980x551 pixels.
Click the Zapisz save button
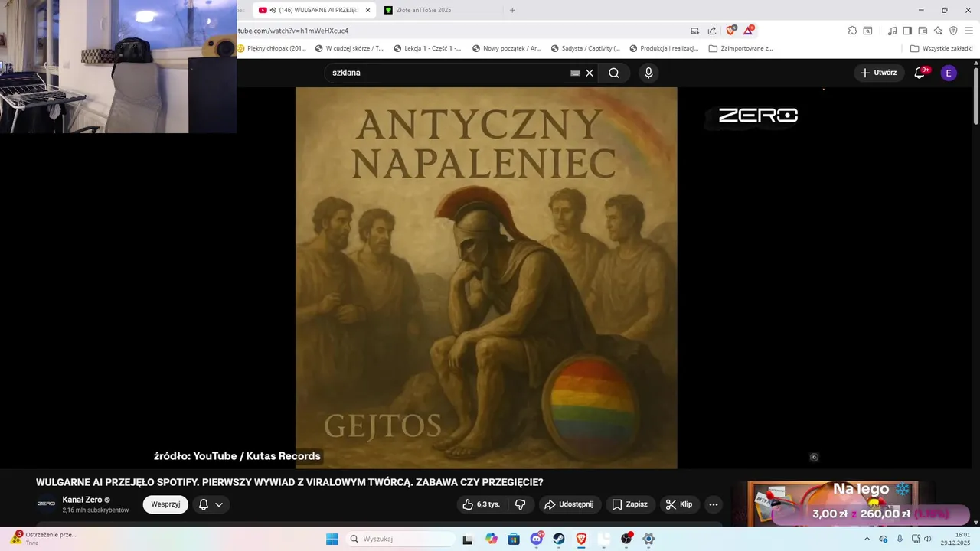[629, 504]
